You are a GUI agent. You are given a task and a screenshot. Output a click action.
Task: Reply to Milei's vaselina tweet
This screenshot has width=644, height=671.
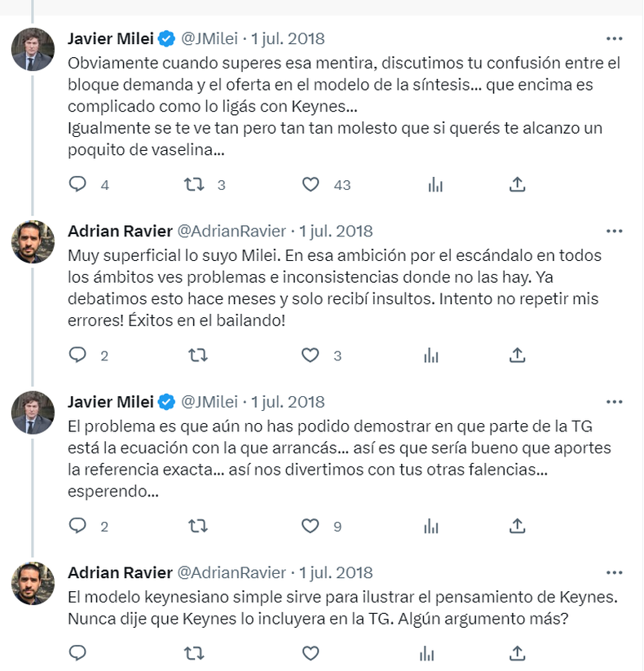(x=77, y=184)
